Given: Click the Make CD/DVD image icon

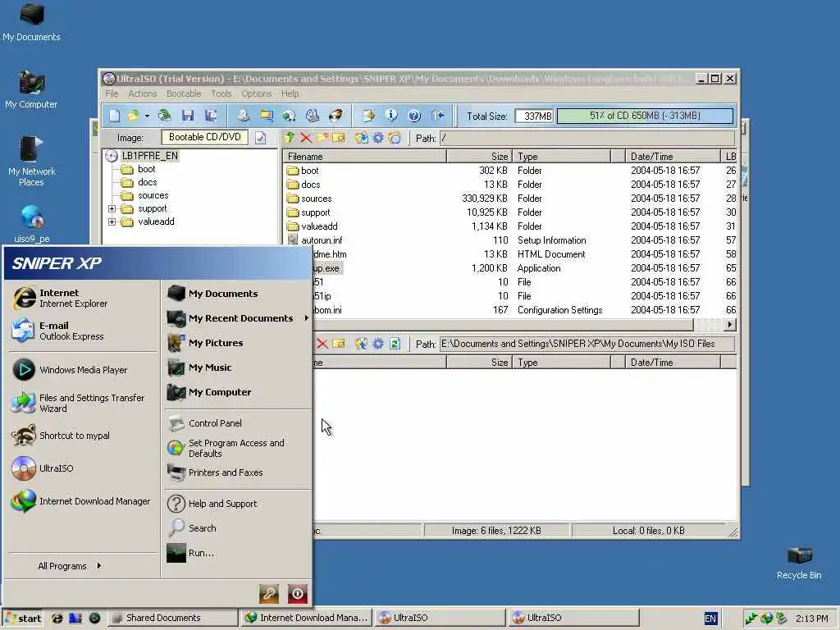Looking at the screenshot, I should coord(243,116).
